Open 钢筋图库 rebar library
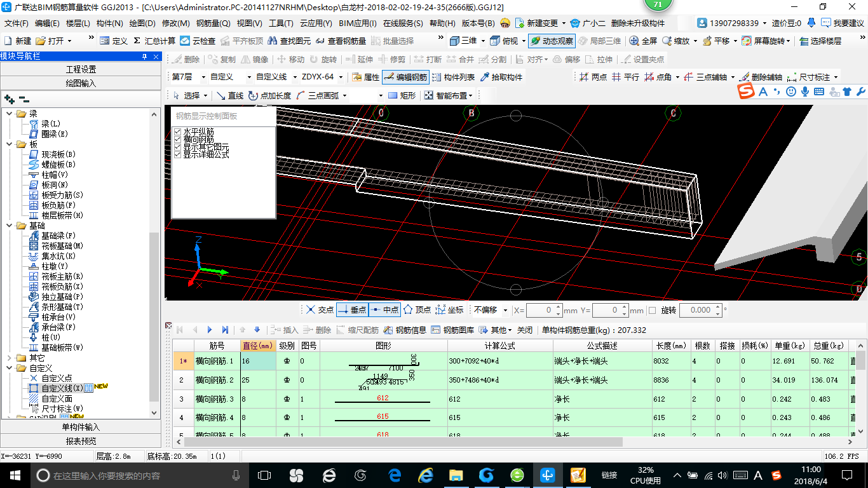868x488 pixels. 452,330
